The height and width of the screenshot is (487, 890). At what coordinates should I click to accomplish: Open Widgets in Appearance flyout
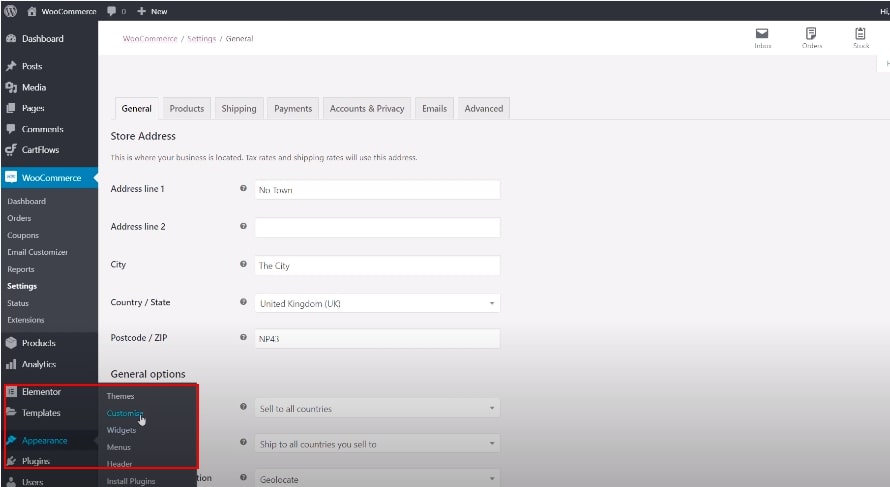pos(121,430)
